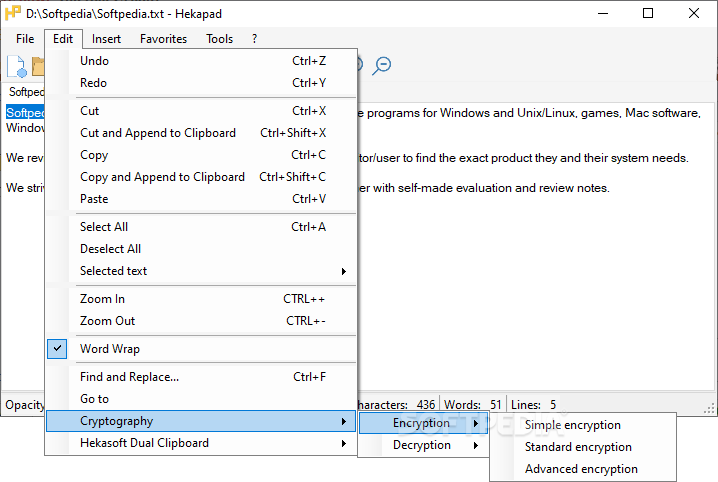Toggle the Word Wrap checkmark
718x482 pixels.
tap(57, 349)
